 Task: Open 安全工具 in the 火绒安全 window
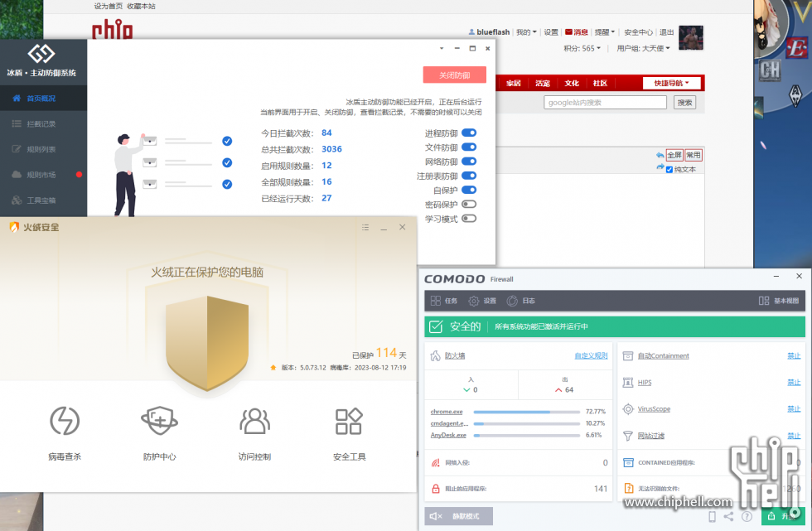pos(349,434)
